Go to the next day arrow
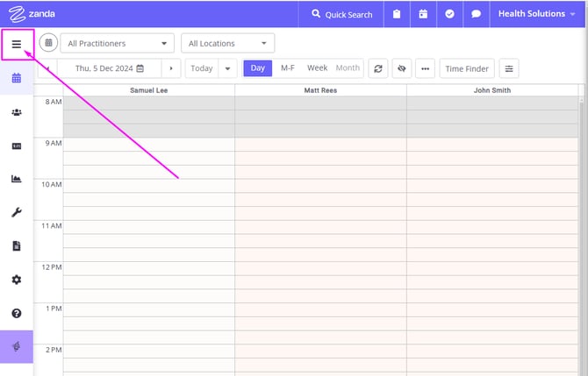Screen dimensions: 588x376 tap(171, 68)
